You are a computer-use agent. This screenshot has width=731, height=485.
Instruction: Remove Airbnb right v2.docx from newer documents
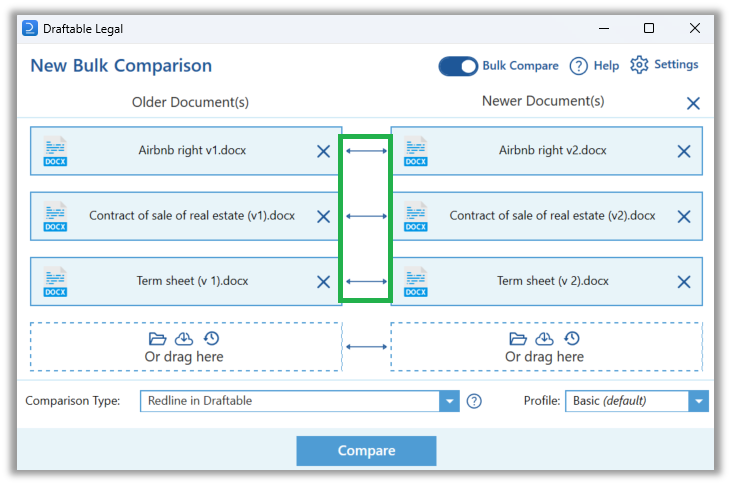pos(683,151)
